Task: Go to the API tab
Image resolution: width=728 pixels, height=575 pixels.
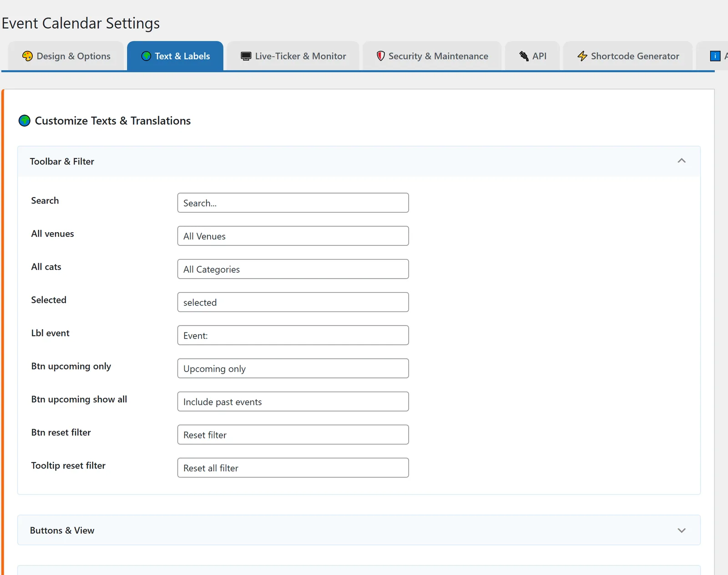Action: click(532, 56)
